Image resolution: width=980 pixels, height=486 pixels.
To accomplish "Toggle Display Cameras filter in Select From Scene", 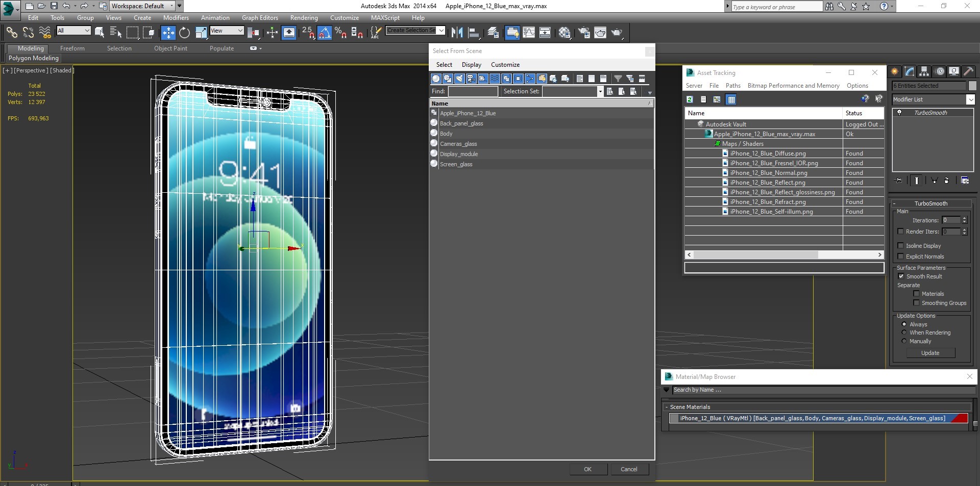I will click(x=471, y=79).
